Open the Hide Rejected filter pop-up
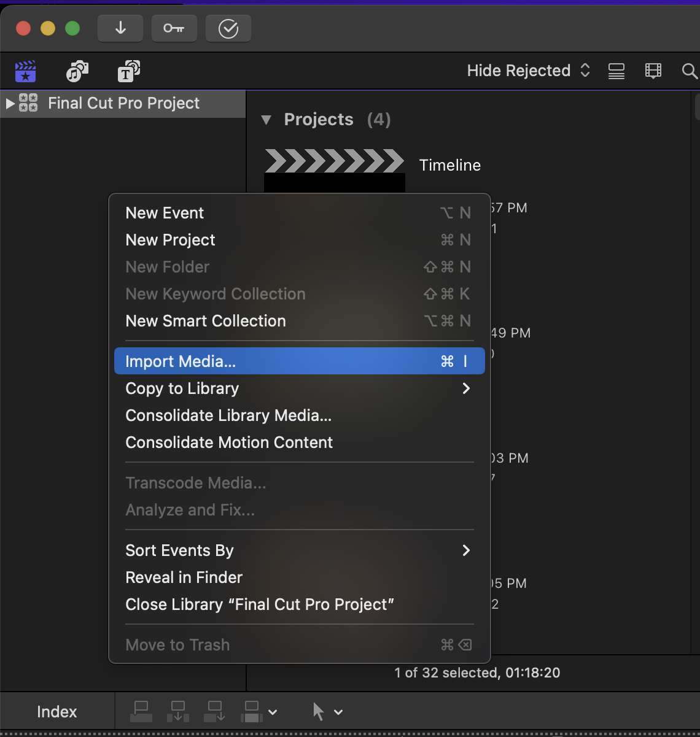The width and height of the screenshot is (700, 737). point(529,71)
